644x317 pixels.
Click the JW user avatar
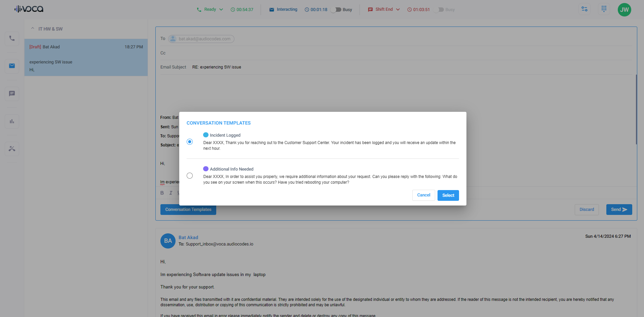click(624, 9)
